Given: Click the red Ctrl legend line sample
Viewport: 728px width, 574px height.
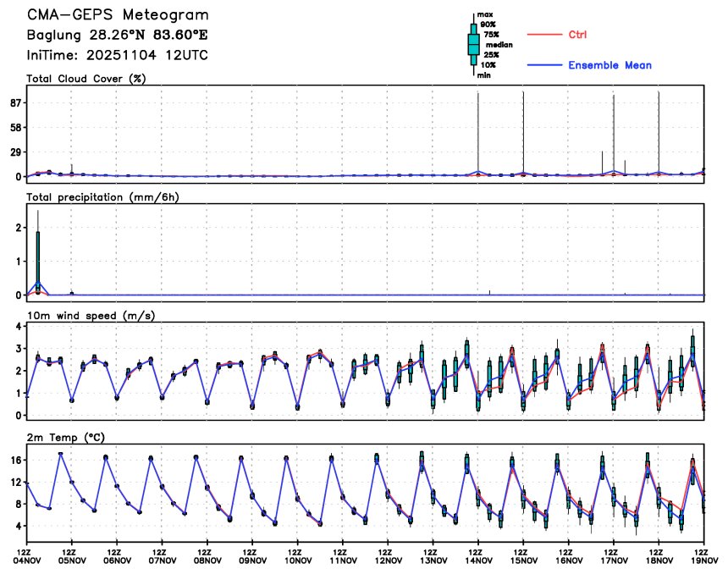Looking at the screenshot, I should tap(544, 35).
